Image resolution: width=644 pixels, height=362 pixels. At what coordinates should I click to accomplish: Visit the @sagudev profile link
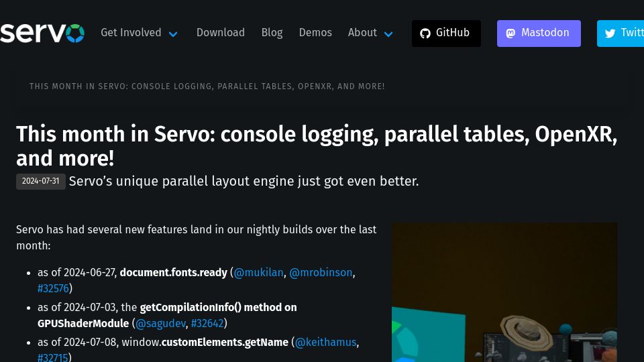coord(160,323)
